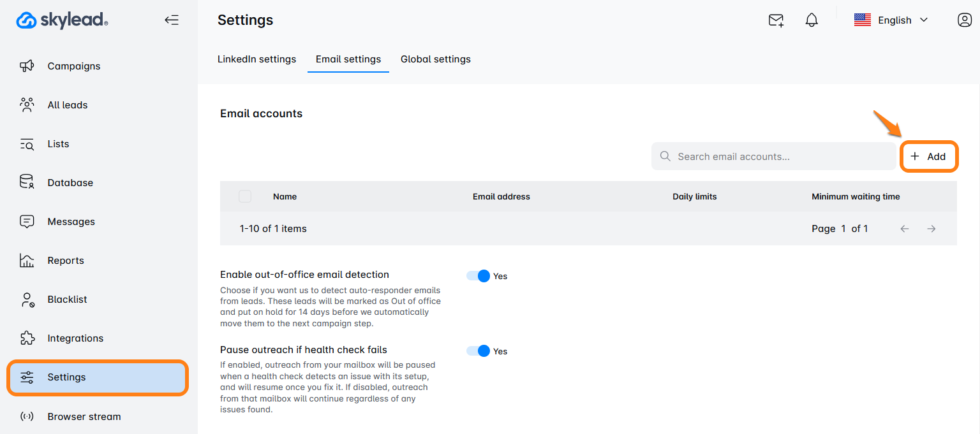Go to next page arrow
Image resolution: width=980 pixels, height=434 pixels.
(x=932, y=229)
